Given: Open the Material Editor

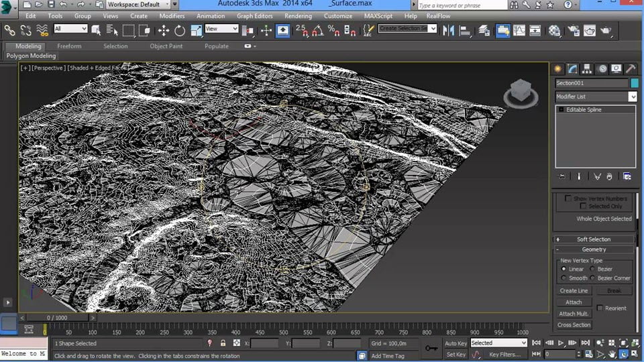Looking at the screenshot, I should click(554, 30).
